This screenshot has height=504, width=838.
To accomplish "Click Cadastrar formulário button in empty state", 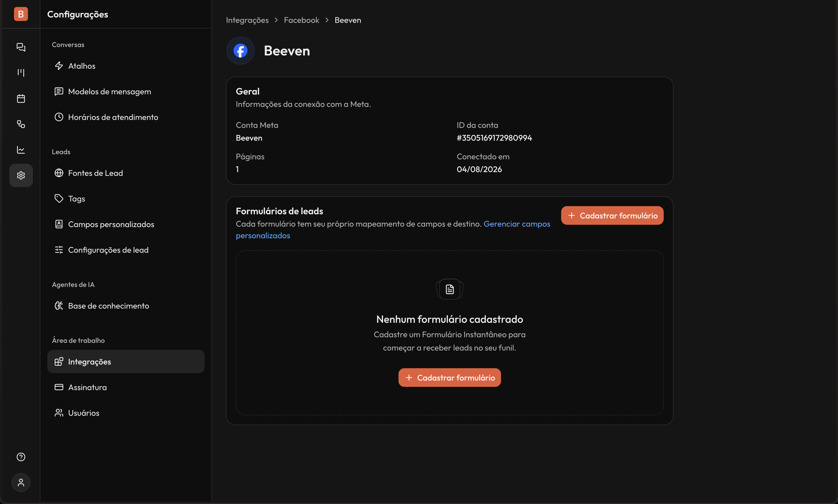I will [x=450, y=377].
